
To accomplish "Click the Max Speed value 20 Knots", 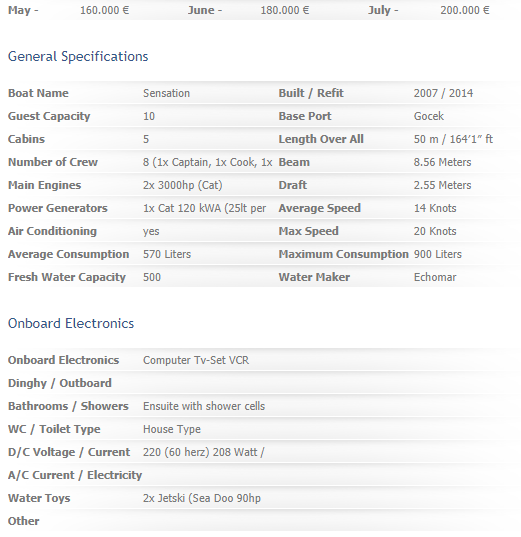I will coord(435,231).
